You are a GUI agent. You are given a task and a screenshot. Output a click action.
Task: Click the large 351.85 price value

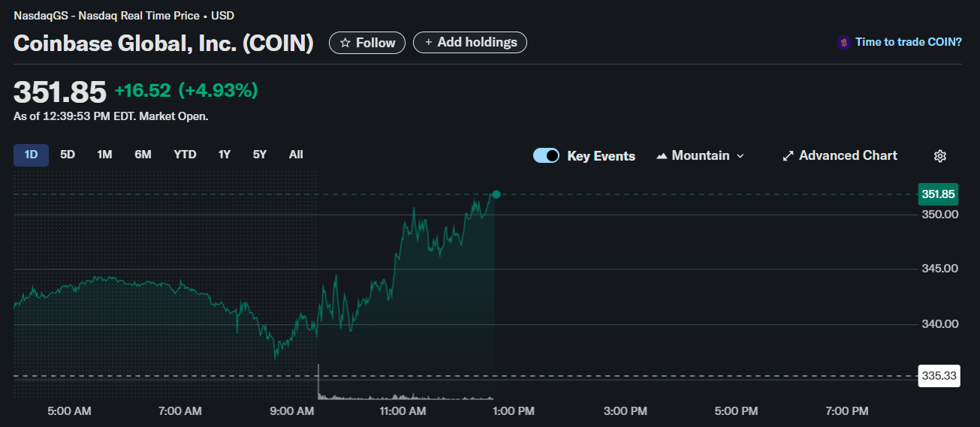(60, 92)
